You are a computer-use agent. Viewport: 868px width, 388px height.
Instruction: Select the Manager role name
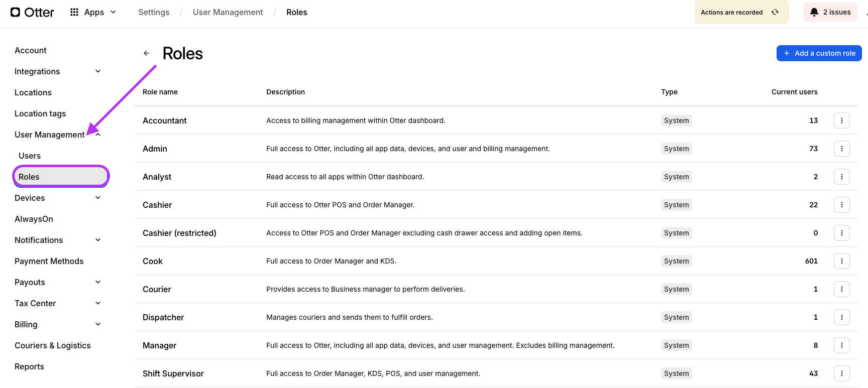[x=160, y=345]
